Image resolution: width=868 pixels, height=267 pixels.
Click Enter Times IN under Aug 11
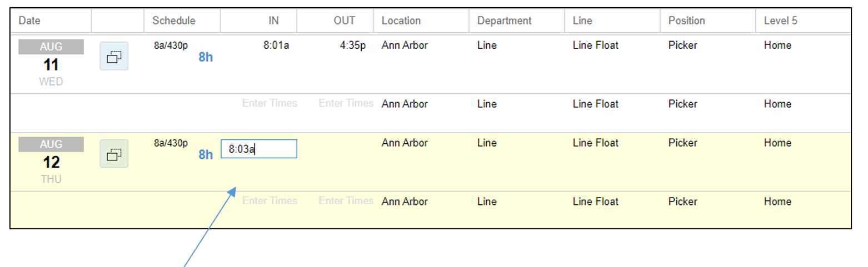(270, 103)
